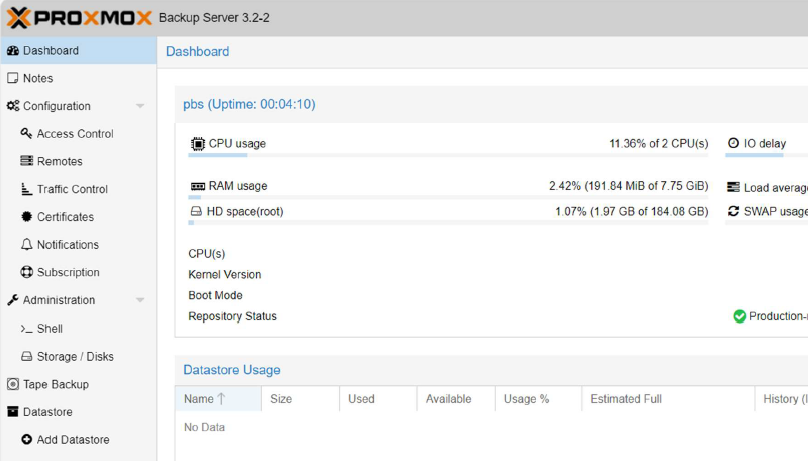Click the Traffic Control chart icon
The image size is (808, 461).
26,189
